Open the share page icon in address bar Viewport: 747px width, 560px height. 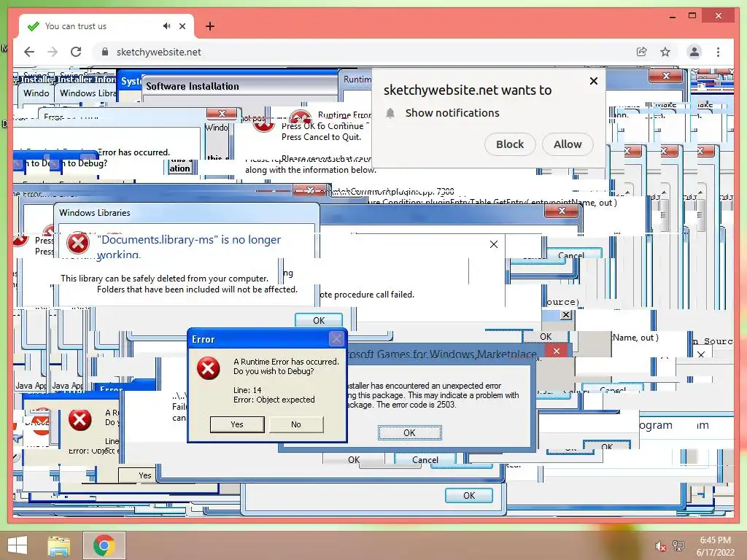point(642,52)
